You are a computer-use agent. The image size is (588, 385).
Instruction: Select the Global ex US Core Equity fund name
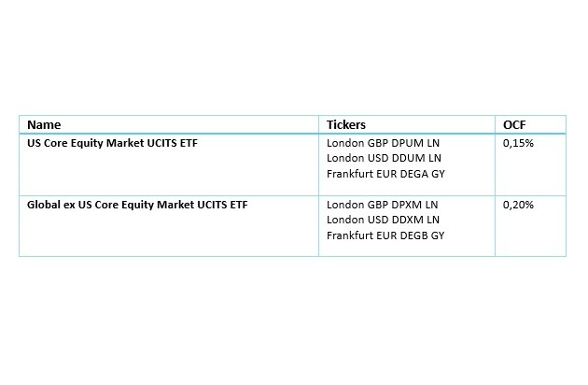pyautogui.click(x=137, y=204)
